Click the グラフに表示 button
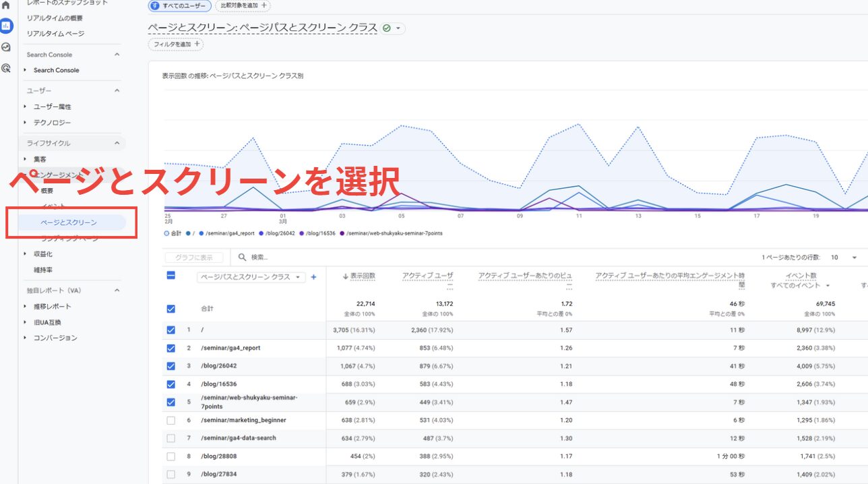This screenshot has width=868, height=484. click(x=194, y=258)
